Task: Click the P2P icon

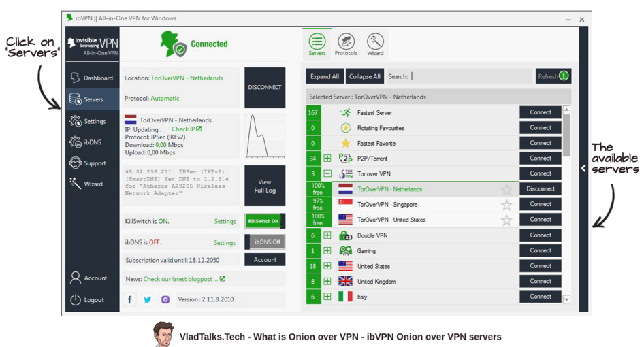Action: [x=345, y=158]
